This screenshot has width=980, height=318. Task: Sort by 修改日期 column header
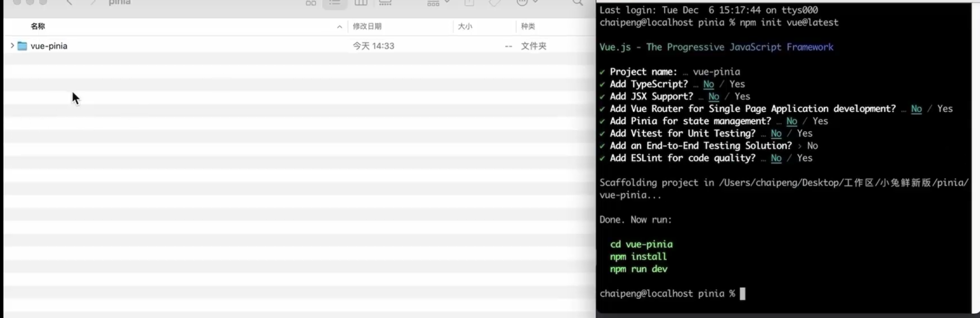[x=367, y=26]
